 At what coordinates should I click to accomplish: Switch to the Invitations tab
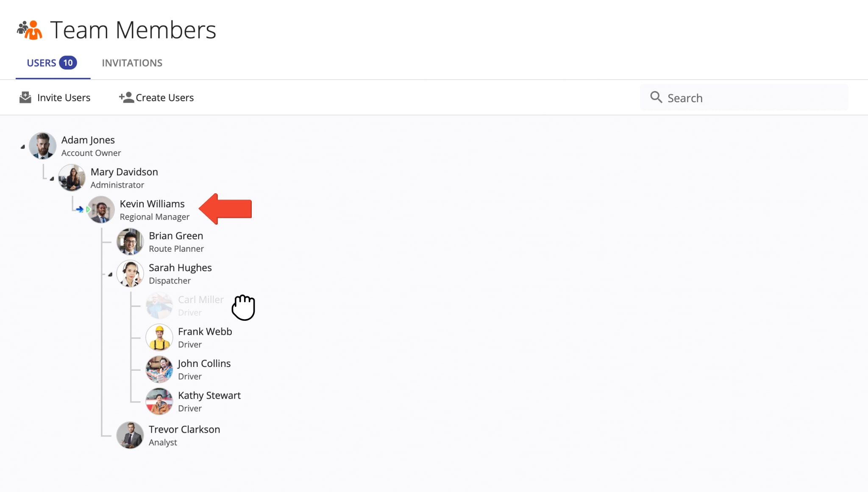(132, 63)
